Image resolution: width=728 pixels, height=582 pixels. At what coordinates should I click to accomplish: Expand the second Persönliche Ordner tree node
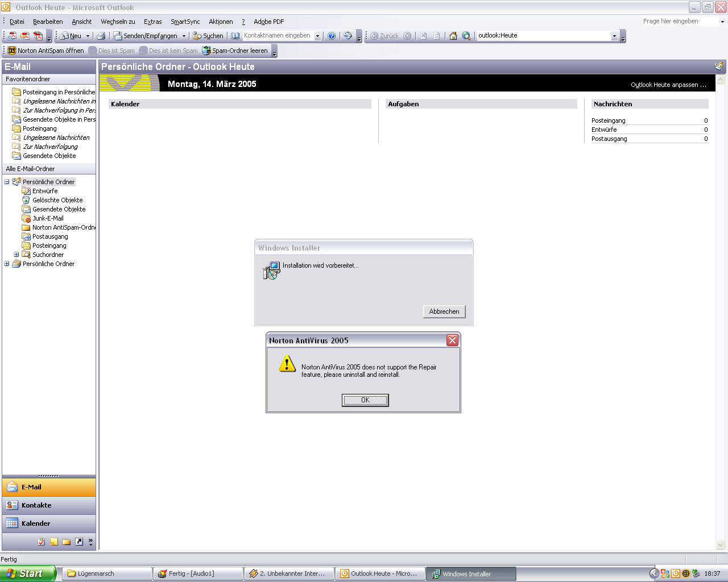(7, 264)
